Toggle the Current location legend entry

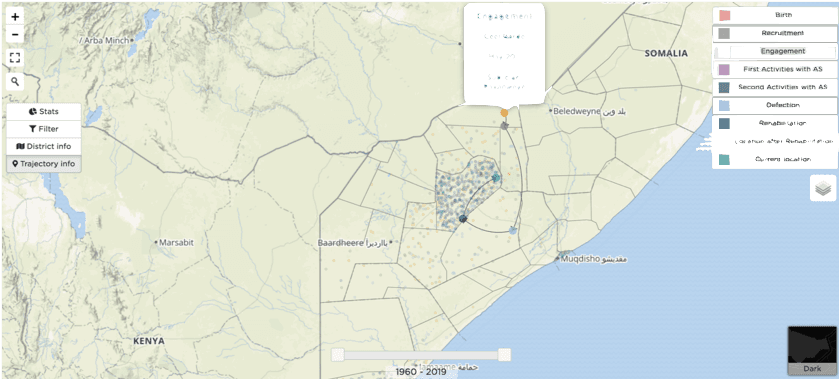click(774, 160)
